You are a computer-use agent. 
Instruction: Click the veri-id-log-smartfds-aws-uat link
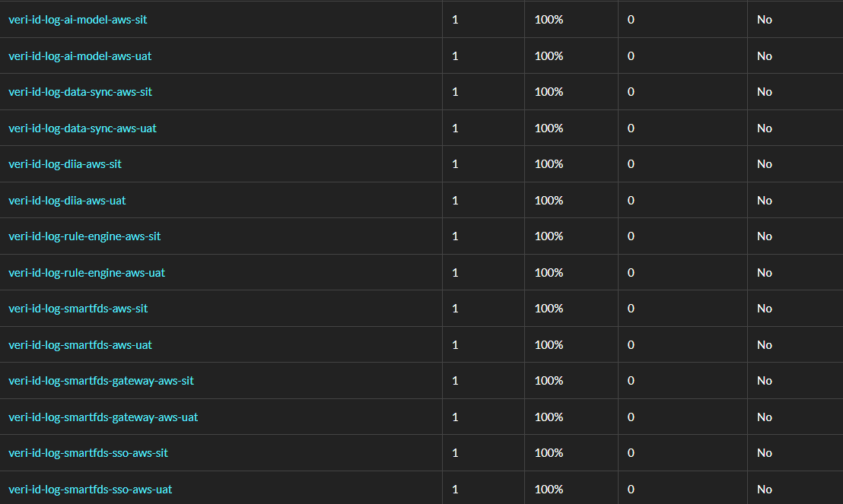coord(80,345)
